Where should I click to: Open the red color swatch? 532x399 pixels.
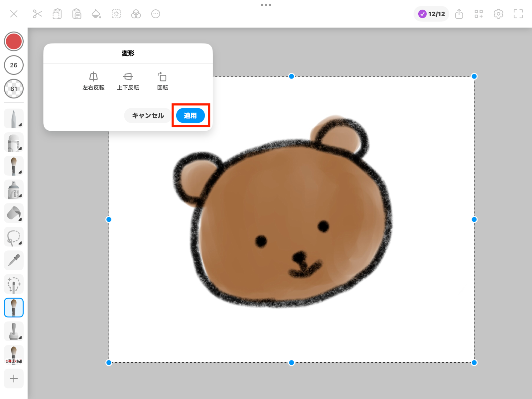click(x=14, y=42)
